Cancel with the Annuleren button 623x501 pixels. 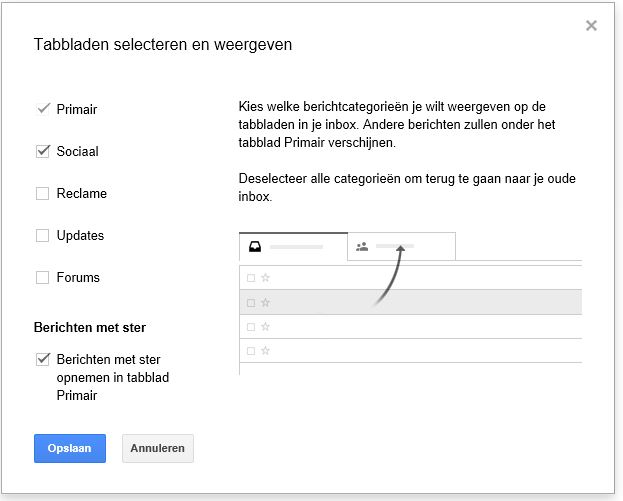click(x=158, y=448)
